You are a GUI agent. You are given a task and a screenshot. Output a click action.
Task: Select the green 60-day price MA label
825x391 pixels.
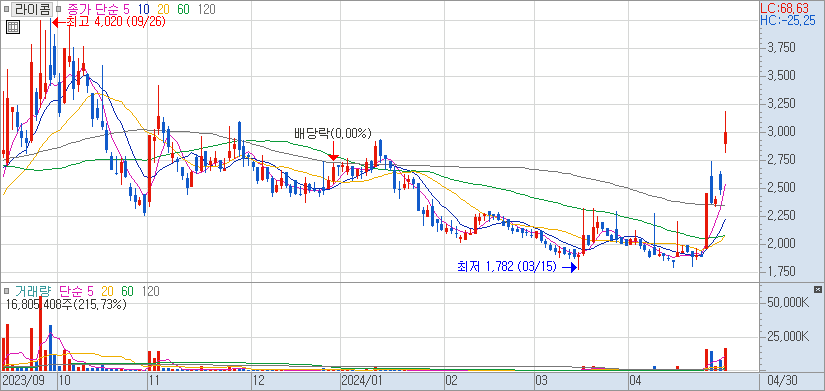pos(184,9)
